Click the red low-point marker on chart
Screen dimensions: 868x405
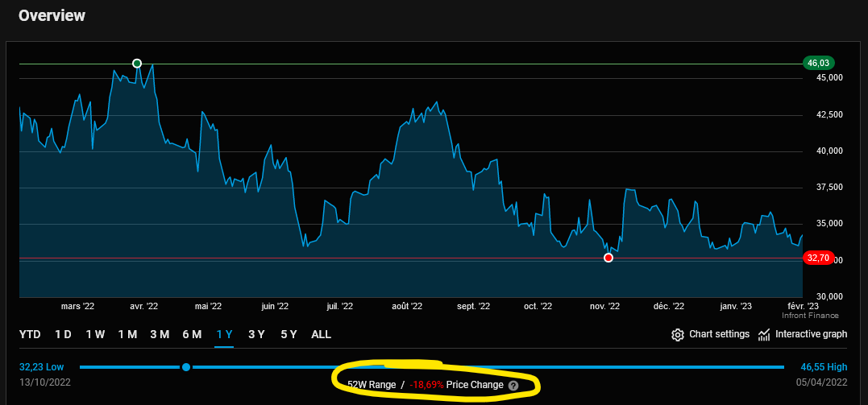[608, 258]
